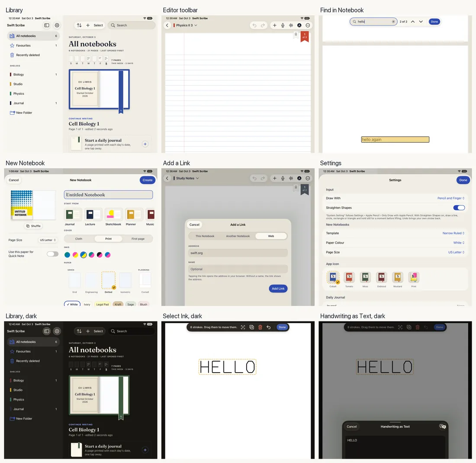Click the microphone in Study Notes editor
476x463 pixels.
283,178
